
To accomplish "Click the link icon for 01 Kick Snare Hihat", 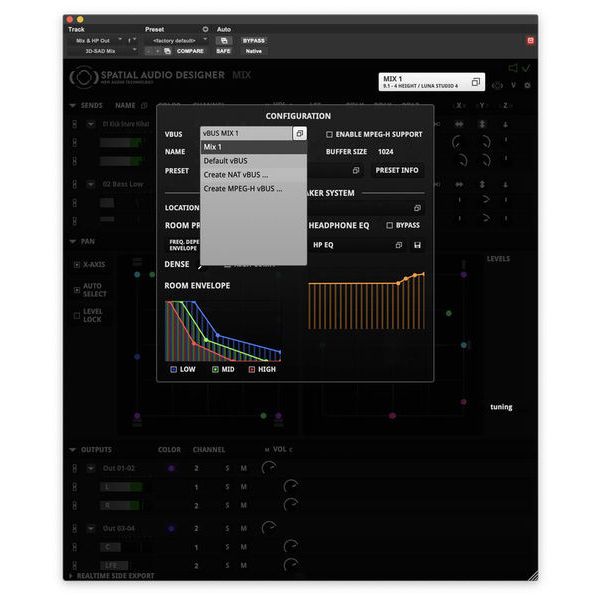I will click(75, 124).
